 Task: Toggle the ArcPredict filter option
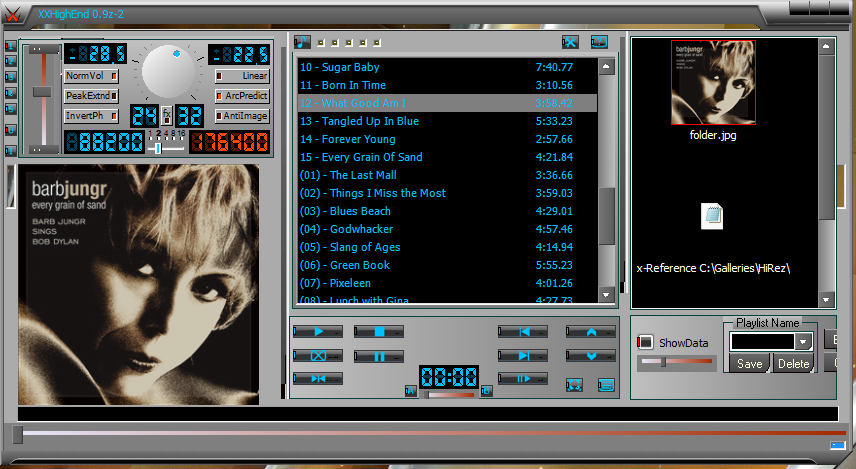tap(242, 96)
